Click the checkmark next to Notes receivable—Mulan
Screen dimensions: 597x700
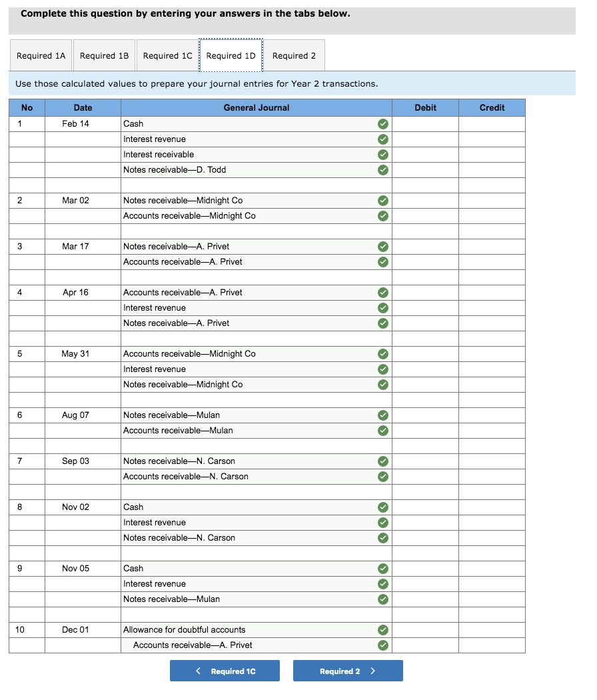[383, 415]
